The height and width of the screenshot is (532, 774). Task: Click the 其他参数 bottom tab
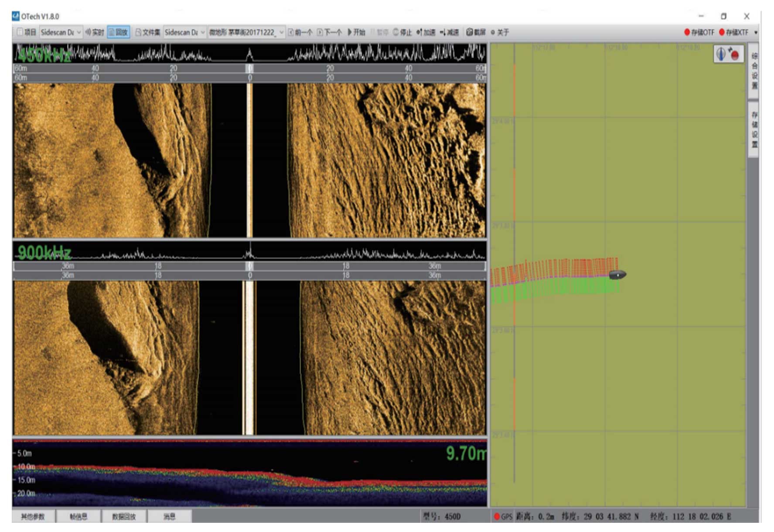click(33, 516)
